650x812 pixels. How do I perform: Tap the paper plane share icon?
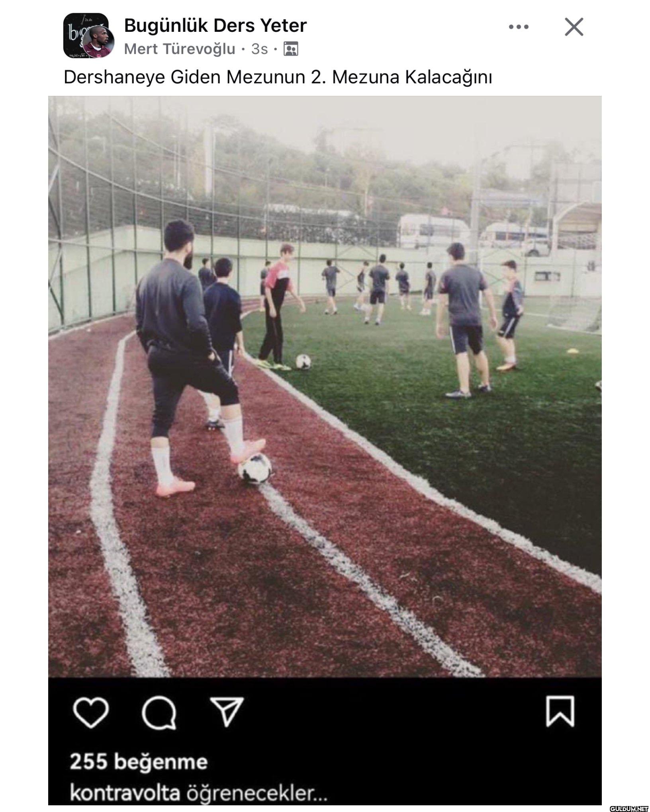226,711
